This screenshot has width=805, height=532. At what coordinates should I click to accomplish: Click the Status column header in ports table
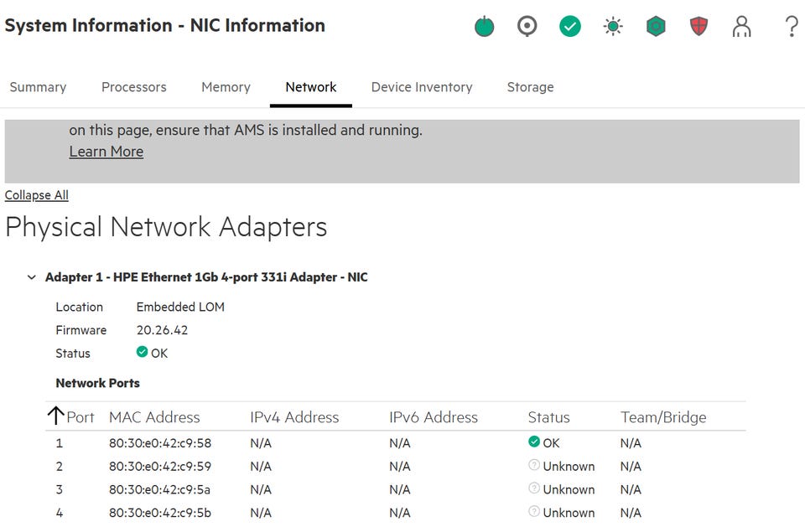click(x=548, y=417)
